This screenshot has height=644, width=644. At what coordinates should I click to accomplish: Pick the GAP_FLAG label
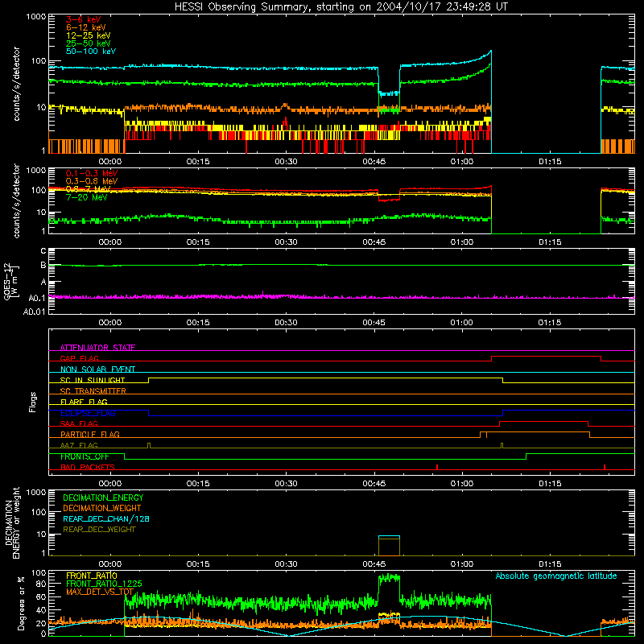point(79,358)
